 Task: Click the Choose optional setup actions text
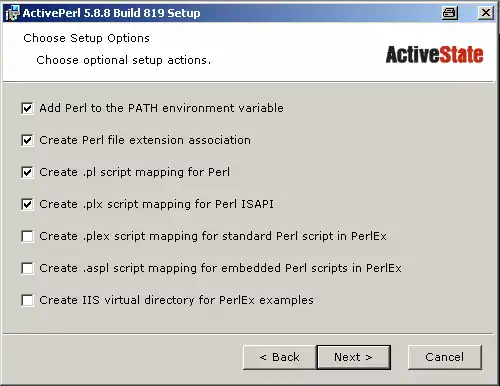point(124,60)
